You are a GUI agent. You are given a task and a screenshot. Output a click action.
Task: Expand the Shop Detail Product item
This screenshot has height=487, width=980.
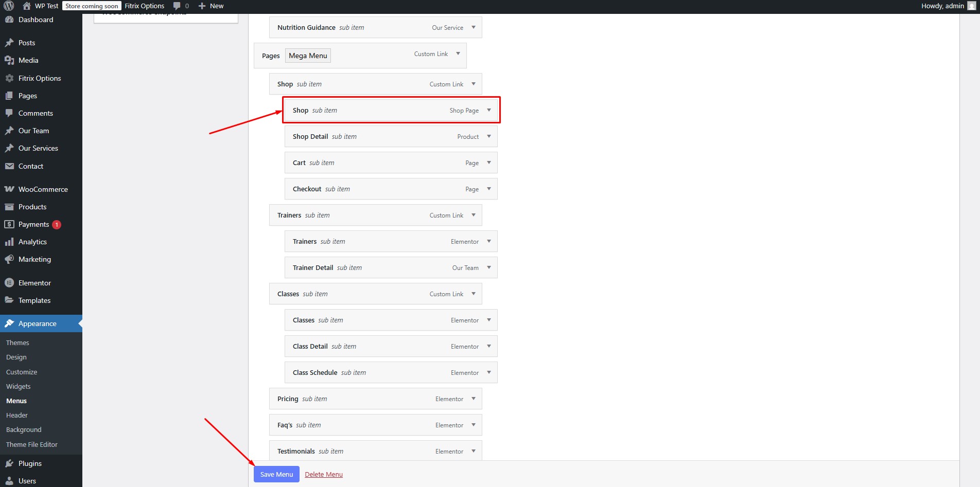489,136
